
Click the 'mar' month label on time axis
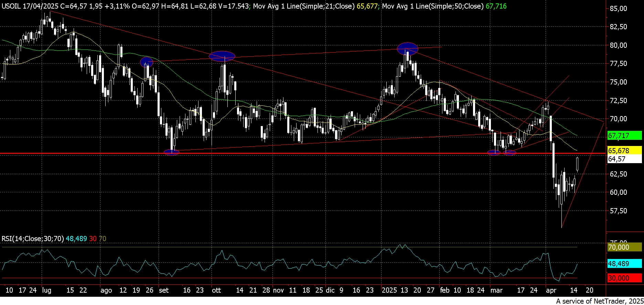pyautogui.click(x=496, y=290)
